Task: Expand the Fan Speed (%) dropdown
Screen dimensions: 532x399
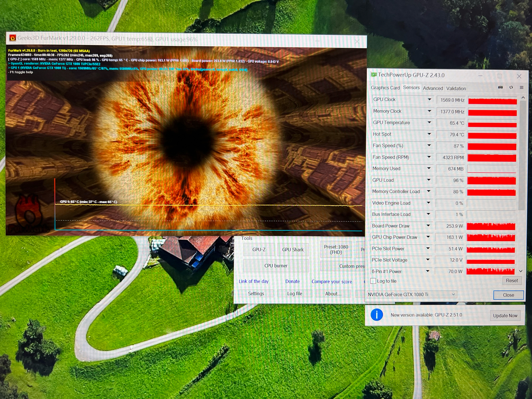Action: coord(429,145)
